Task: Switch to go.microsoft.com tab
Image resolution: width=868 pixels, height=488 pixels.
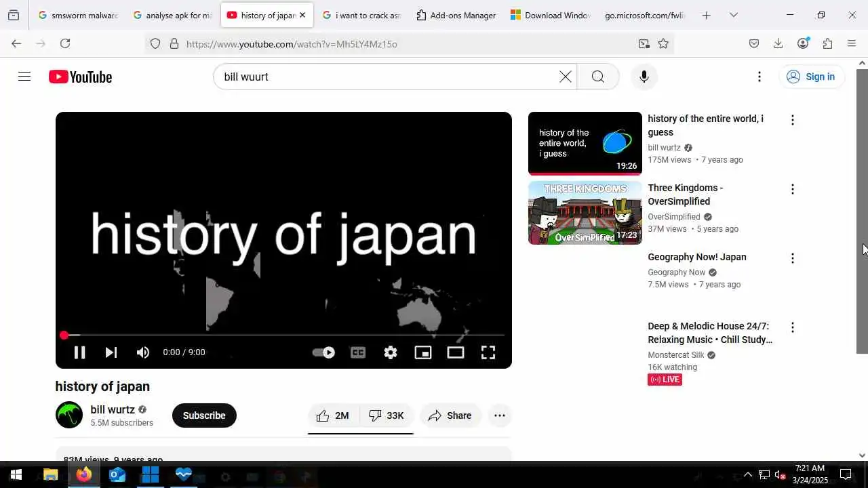Action: 644,15
